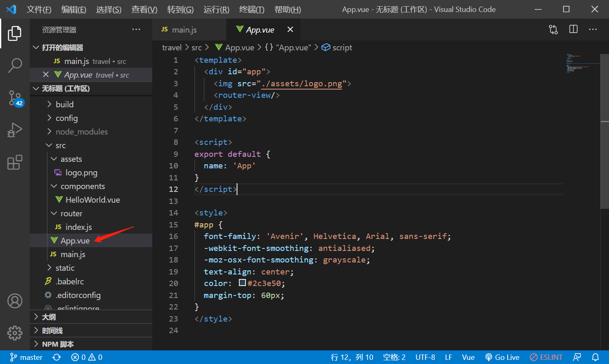Collapse the 打开的编辑器 section
This screenshot has height=364, width=609.
tap(91, 47)
